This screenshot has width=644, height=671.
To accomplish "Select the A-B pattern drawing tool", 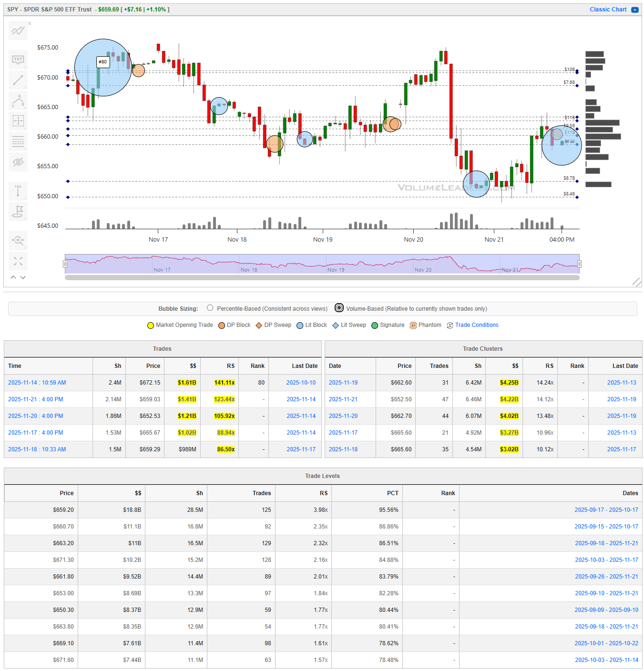I will (18, 101).
